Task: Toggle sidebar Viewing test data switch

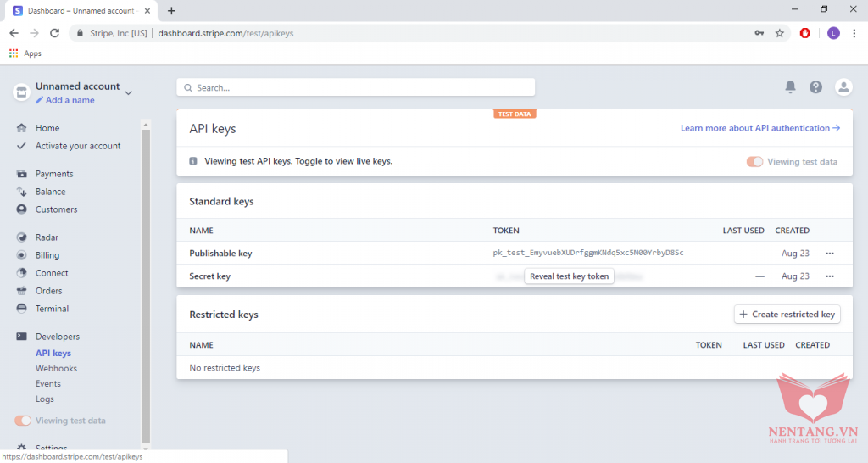Action: (23, 421)
